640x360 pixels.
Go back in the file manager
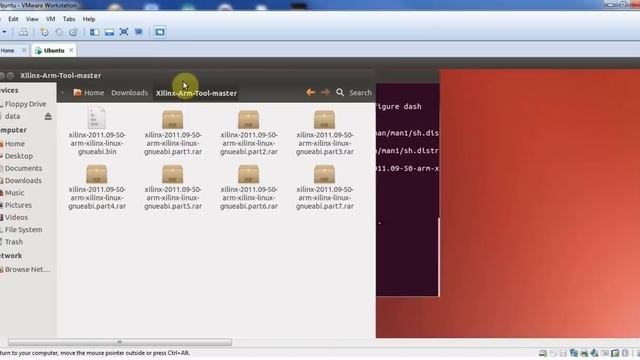(311, 93)
